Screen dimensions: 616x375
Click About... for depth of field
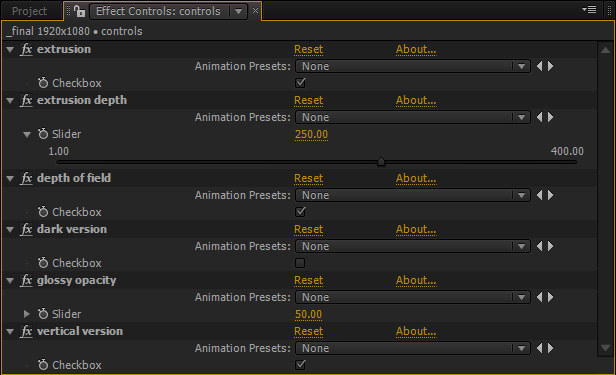click(x=416, y=178)
